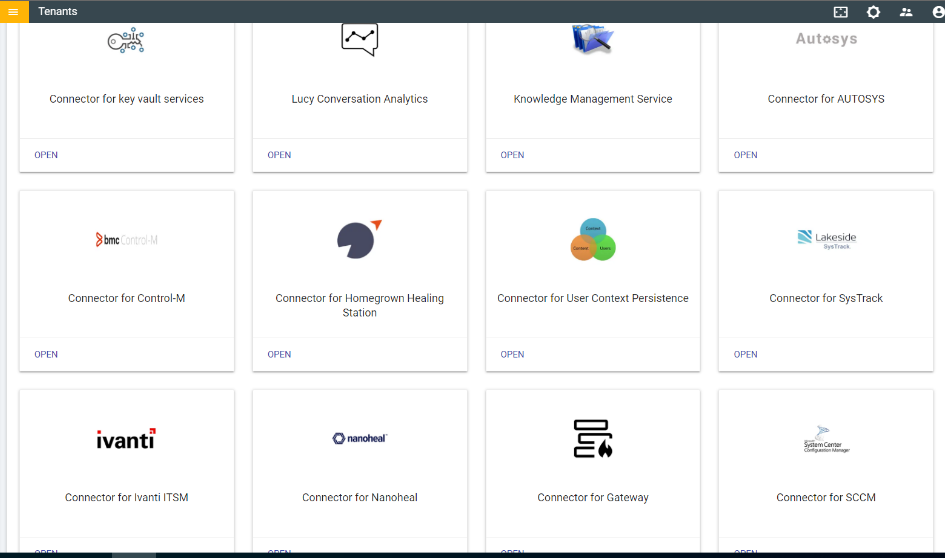This screenshot has height=558, width=945.
Task: Select 'Knowledge Management Service' title text
Action: click(x=593, y=99)
